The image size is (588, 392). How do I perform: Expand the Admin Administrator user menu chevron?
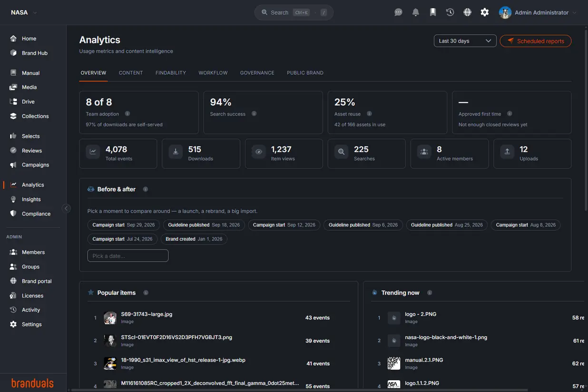pyautogui.click(x=575, y=13)
